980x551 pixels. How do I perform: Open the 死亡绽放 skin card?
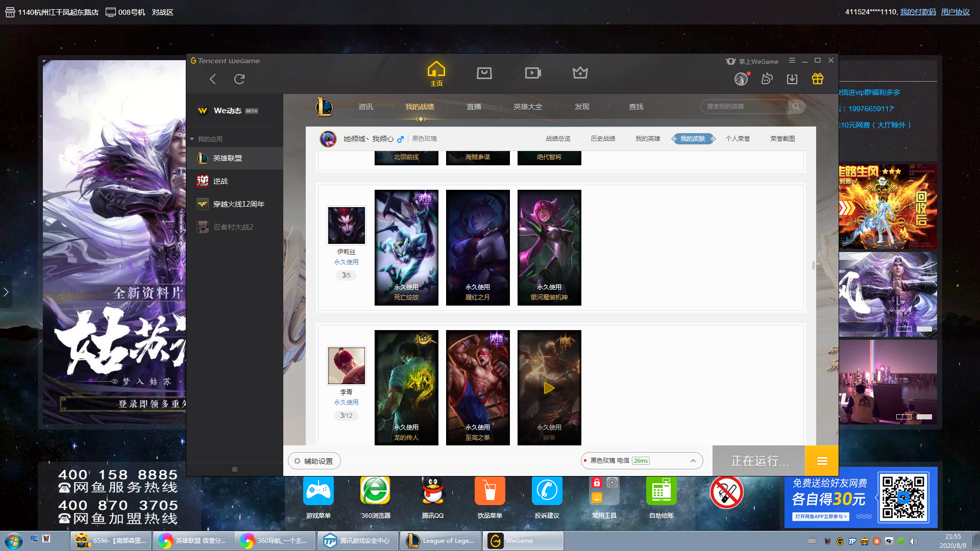[406, 247]
